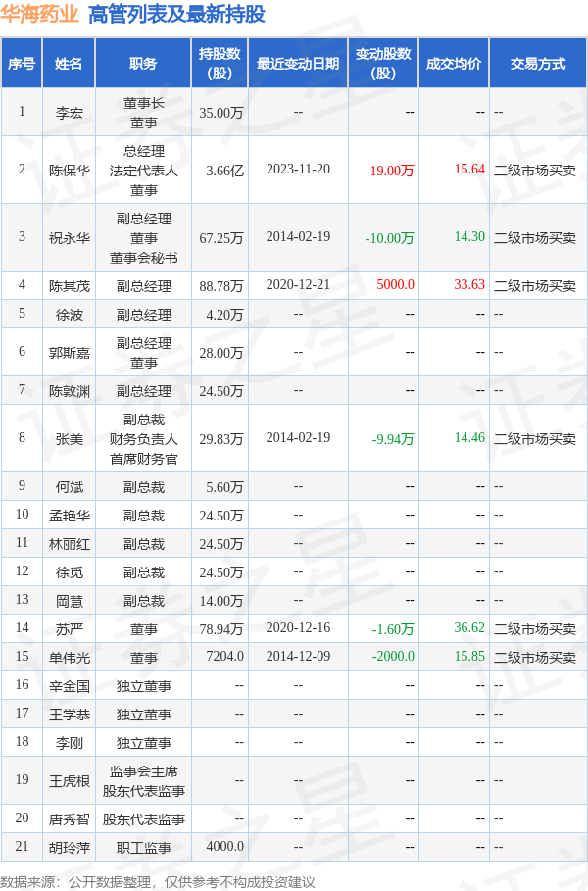Viewport: 588px width, 891px height.
Task: Click the date 2020-12-21
Action: (298, 285)
